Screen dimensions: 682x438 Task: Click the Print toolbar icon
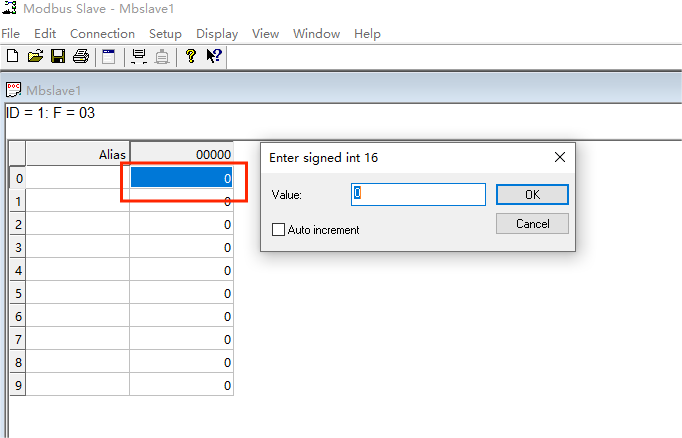(x=80, y=56)
